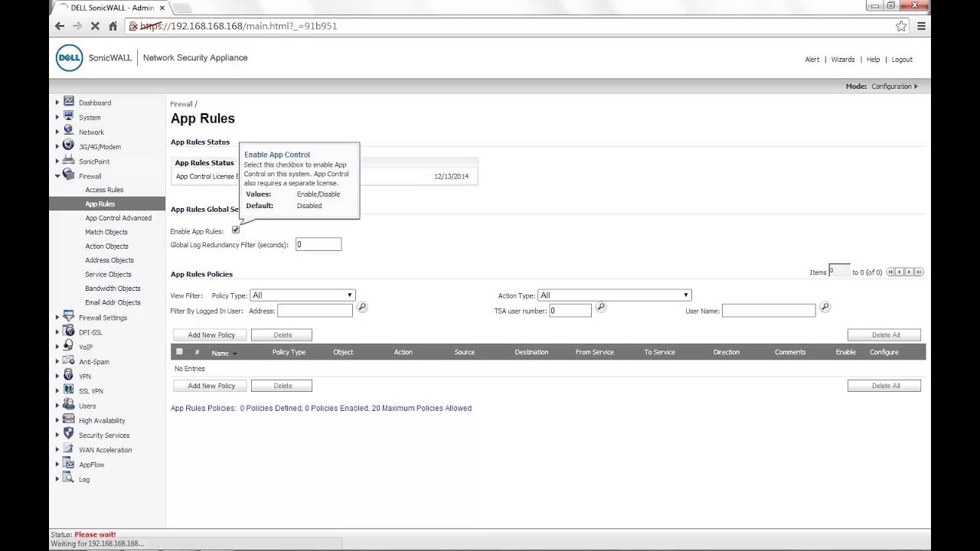980x551 pixels.
Task: Click the Security Services shield icon
Action: click(69, 434)
